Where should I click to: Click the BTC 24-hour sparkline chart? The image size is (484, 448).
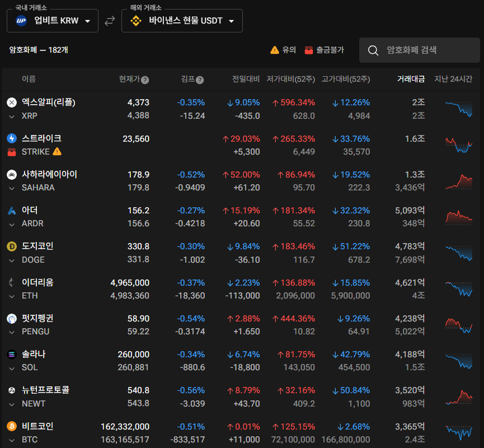click(459, 432)
